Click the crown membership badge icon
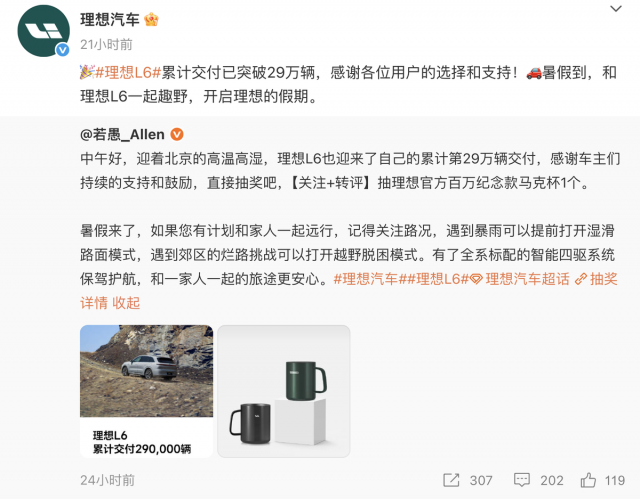Viewport: 640px width, 499px height. pyautogui.click(x=151, y=20)
